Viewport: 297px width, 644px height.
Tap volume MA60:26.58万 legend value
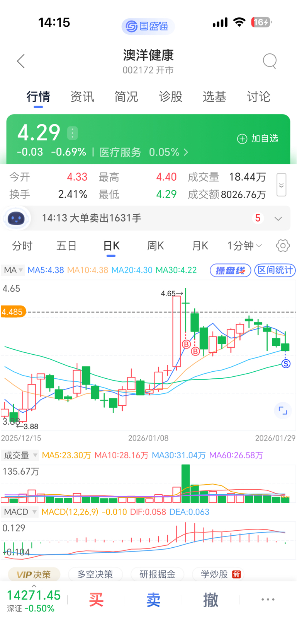tap(236, 455)
